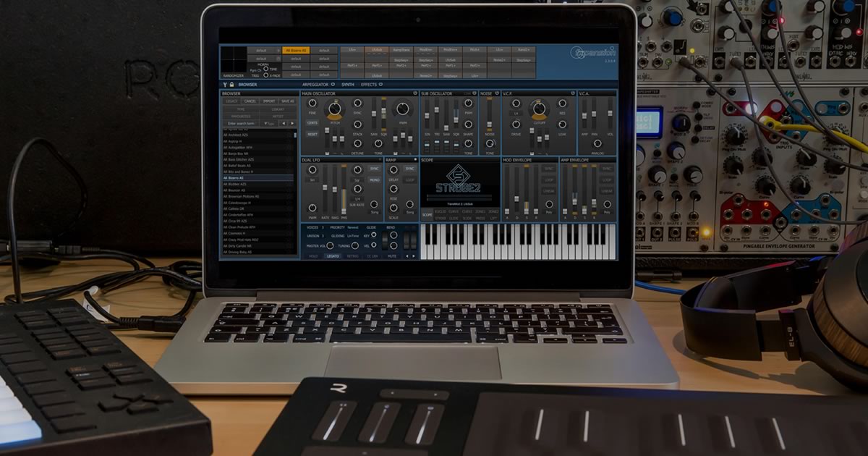Click the Noise Tone knob
This screenshot has height=456, width=868.
(490, 145)
